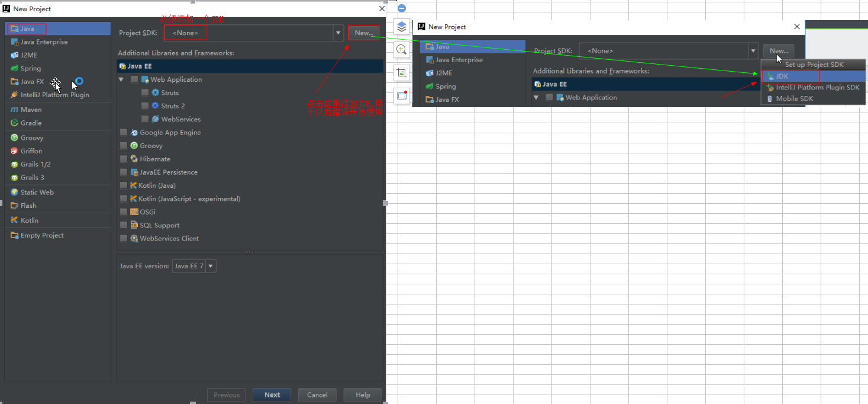868x404 pixels.
Task: Select Java in the small right dialog sidebar
Action: (473, 46)
